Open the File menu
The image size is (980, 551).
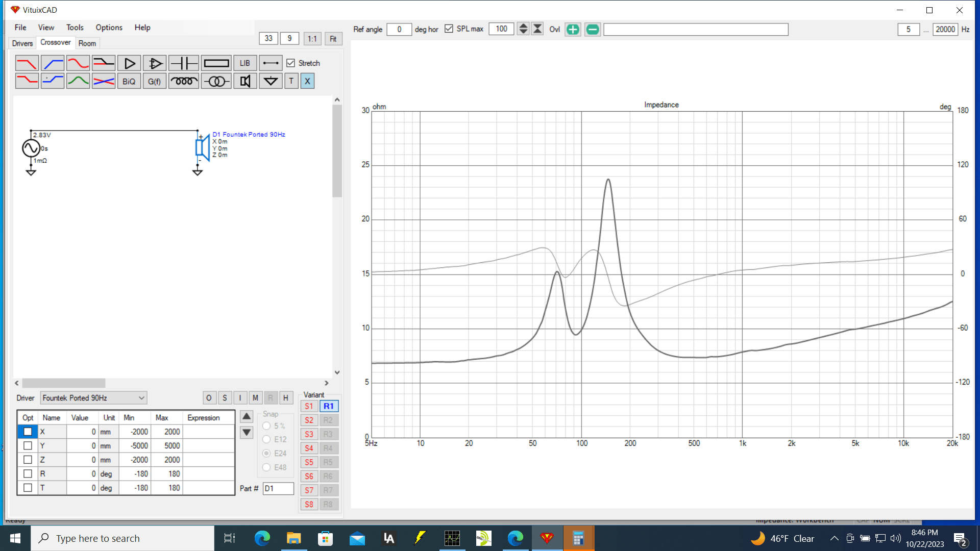tap(20, 28)
